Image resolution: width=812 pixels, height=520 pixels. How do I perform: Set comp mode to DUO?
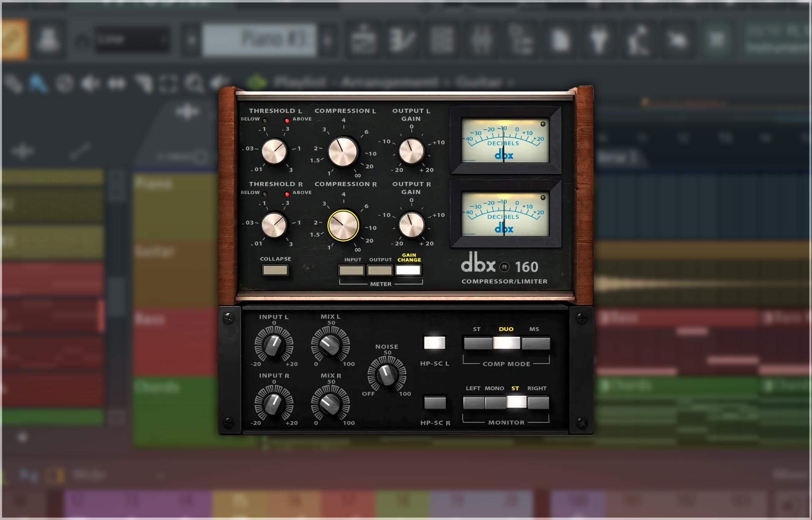tap(507, 343)
